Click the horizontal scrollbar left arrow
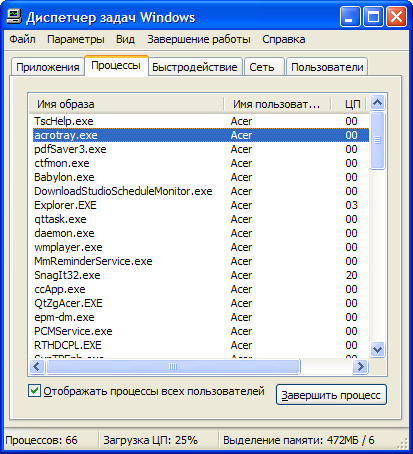This screenshot has height=454, width=413. (37, 366)
